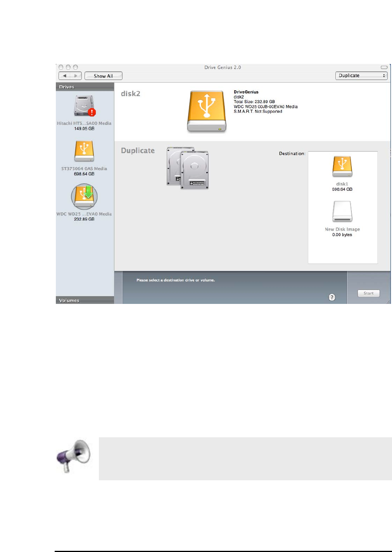Click the Show All button
This screenshot has height=552, width=392.
(104, 76)
